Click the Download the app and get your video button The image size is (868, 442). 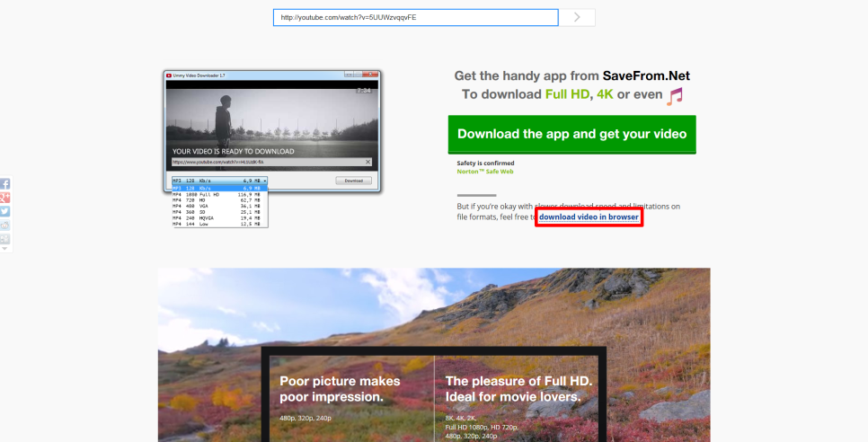[x=571, y=135]
